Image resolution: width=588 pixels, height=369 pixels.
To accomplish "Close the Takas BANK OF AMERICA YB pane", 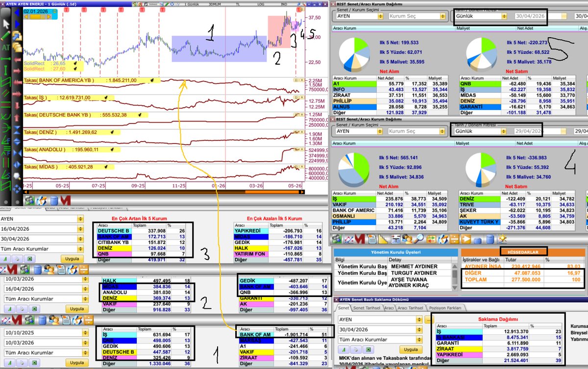I will [x=302, y=80].
